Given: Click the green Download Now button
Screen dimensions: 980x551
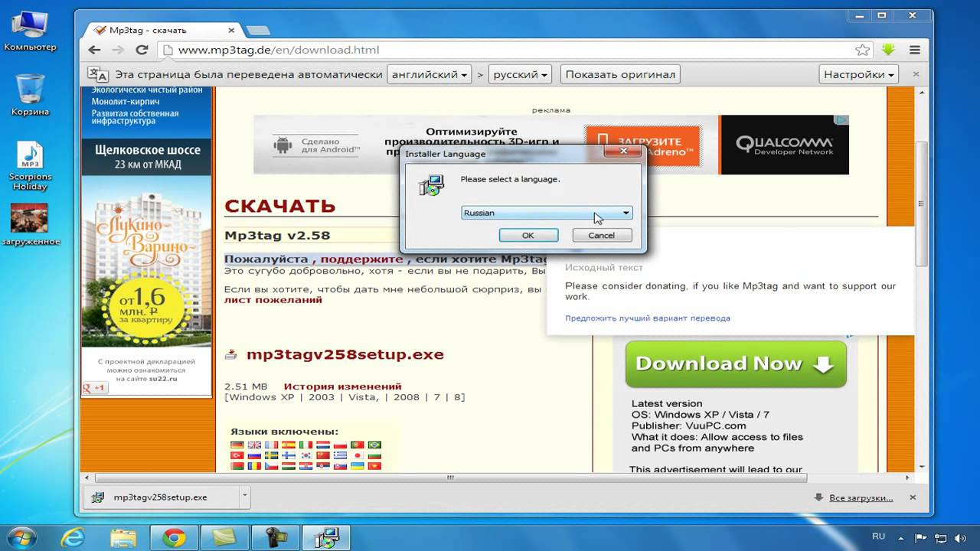Looking at the screenshot, I should click(x=736, y=364).
